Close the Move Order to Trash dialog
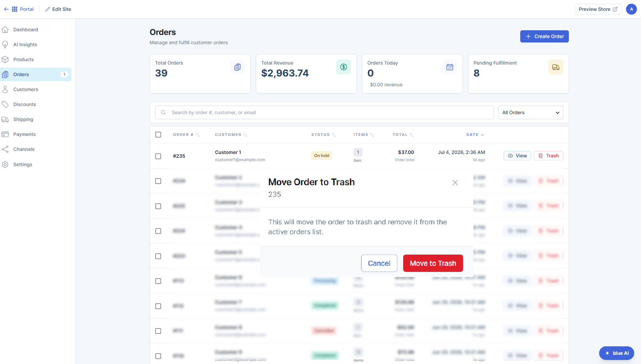 [x=455, y=183]
